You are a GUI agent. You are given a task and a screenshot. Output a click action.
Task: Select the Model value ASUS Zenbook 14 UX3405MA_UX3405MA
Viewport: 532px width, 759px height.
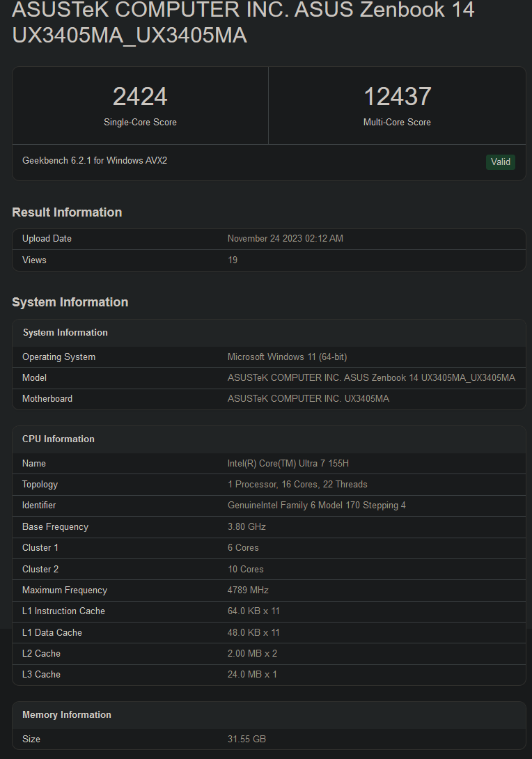(371, 377)
